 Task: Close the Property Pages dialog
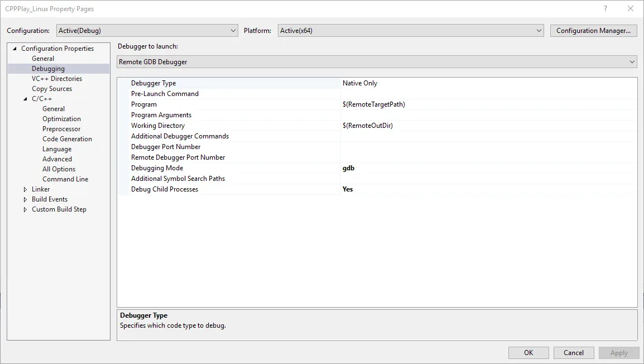[631, 8]
